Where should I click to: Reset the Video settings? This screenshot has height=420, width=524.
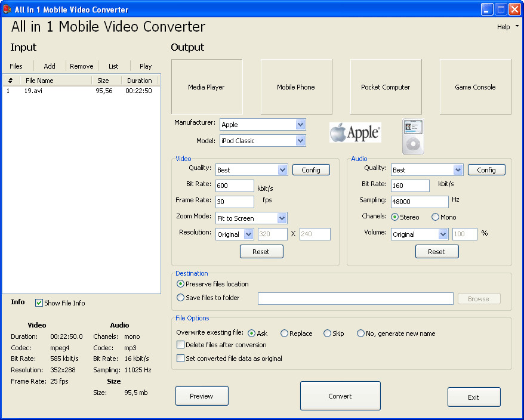[x=261, y=252]
